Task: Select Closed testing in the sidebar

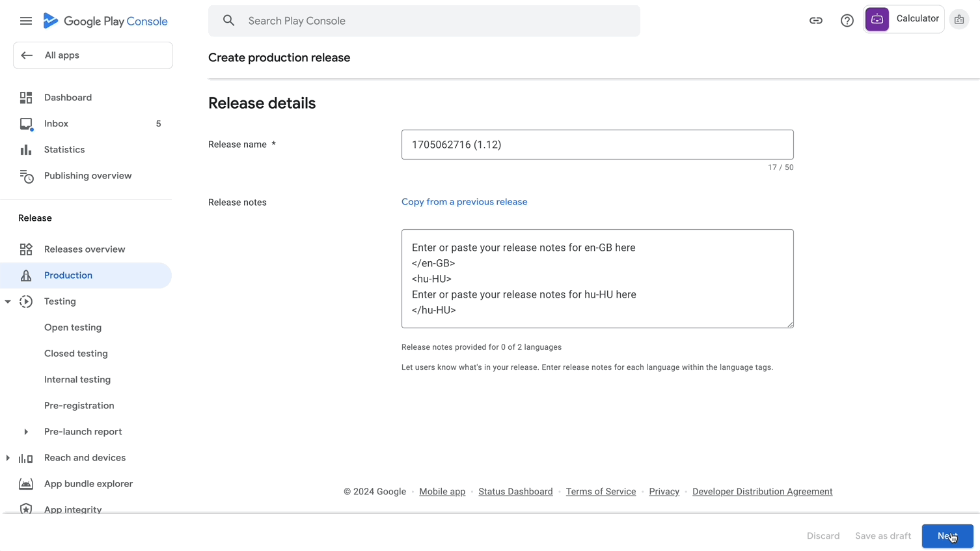Action: point(75,353)
